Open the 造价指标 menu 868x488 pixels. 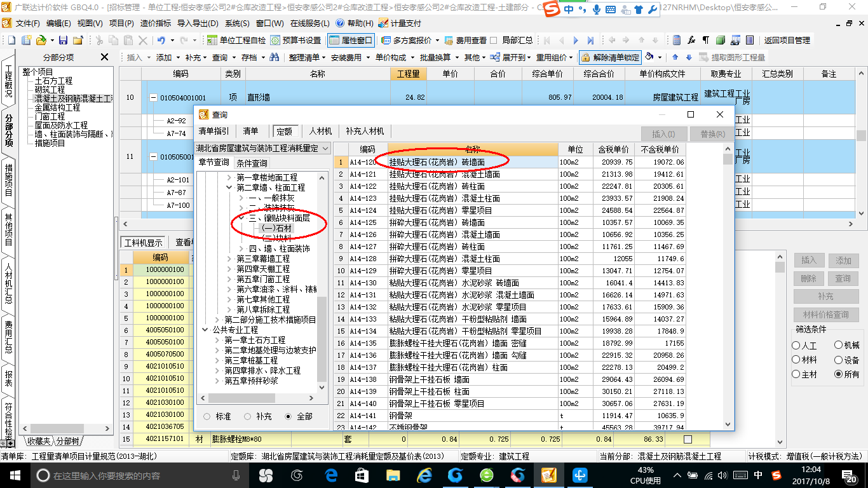[x=156, y=23]
